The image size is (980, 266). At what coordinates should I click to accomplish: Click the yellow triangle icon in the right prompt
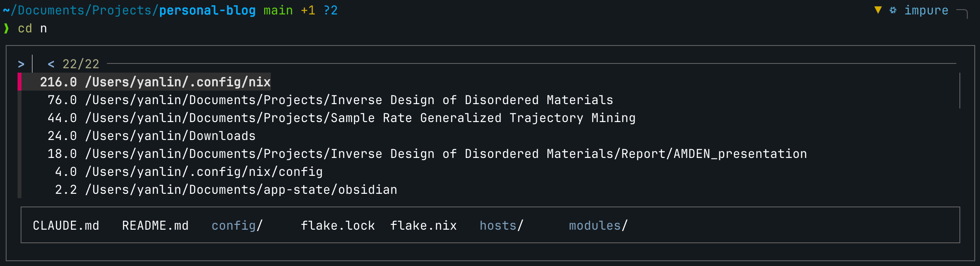coord(878,10)
